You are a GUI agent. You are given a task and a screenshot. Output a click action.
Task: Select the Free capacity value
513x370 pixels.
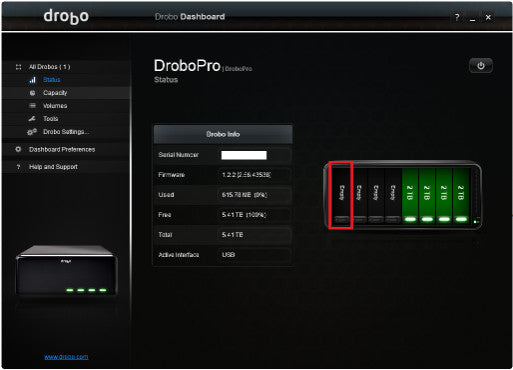coord(244,215)
